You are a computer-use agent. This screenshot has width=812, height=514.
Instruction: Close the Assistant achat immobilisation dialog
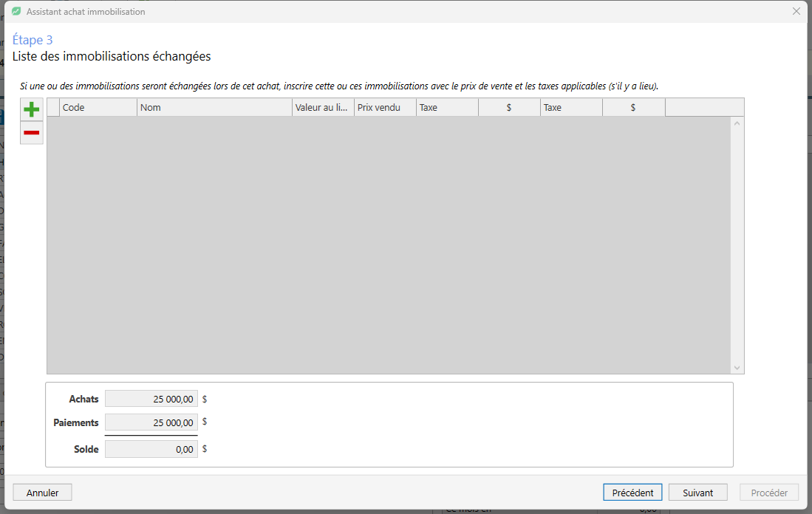(x=796, y=11)
